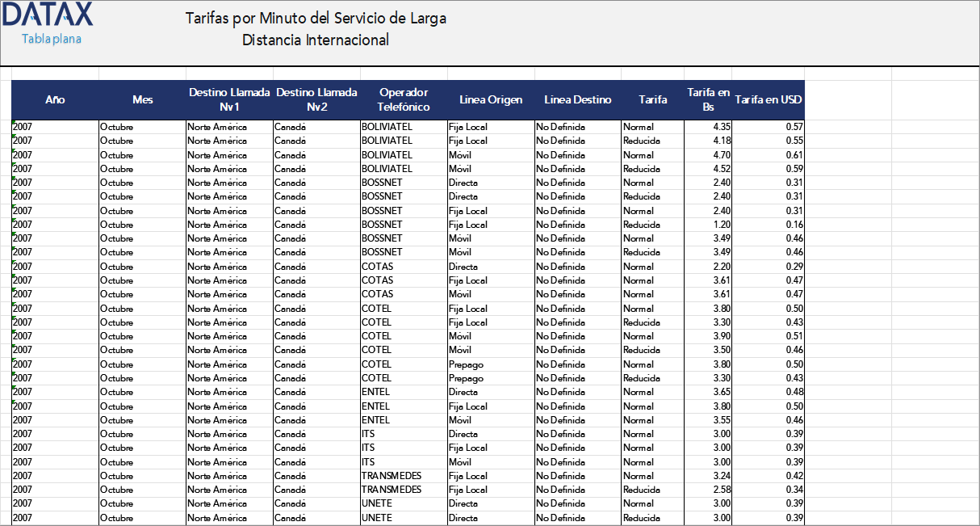Select the Bs tariff cell 4.18
980x526 pixels.
click(708, 141)
